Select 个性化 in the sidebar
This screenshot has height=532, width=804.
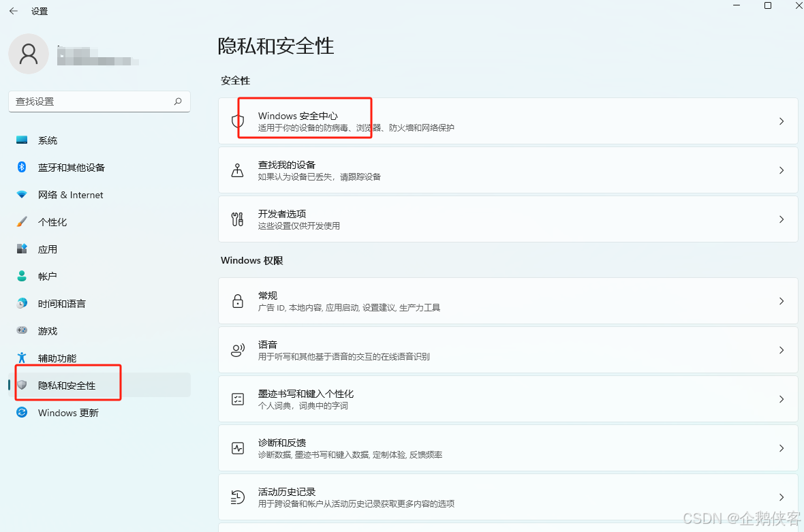pyautogui.click(x=99, y=222)
